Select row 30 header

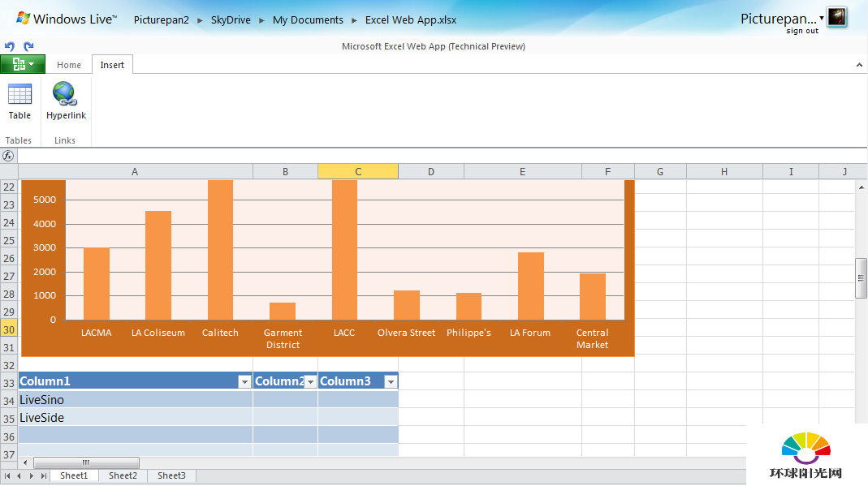[x=9, y=329]
